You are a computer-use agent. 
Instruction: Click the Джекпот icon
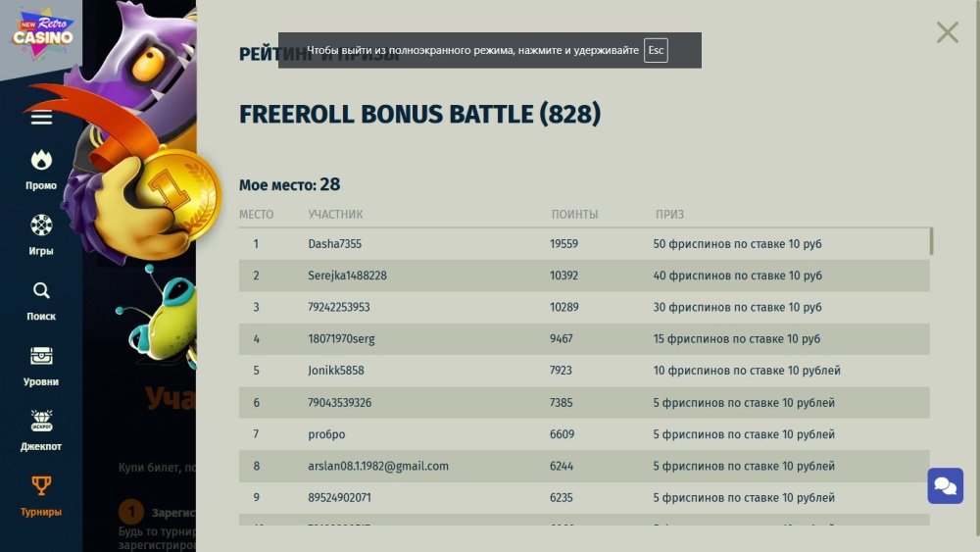click(41, 422)
